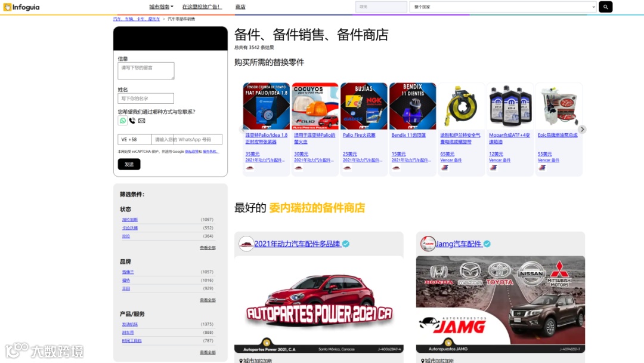
Task: Open COCUYOS Fiat Palio thumbnail
Action: coord(315,106)
